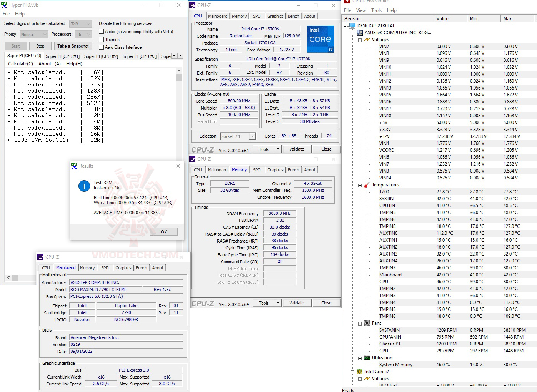537x392 pixels.
Task: Click the Temperatures thermometer icon
Action: click(x=367, y=185)
